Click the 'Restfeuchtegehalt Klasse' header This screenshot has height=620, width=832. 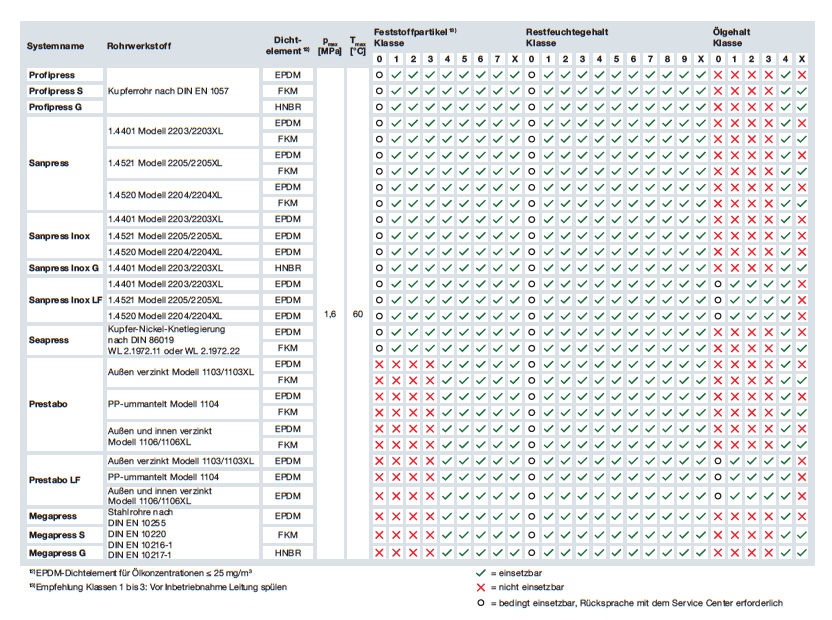coord(567,37)
